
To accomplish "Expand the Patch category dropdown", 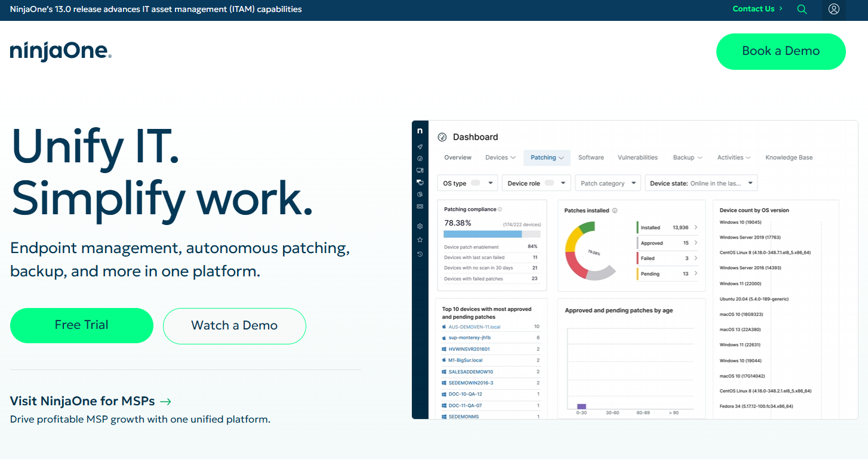I will click(x=608, y=183).
